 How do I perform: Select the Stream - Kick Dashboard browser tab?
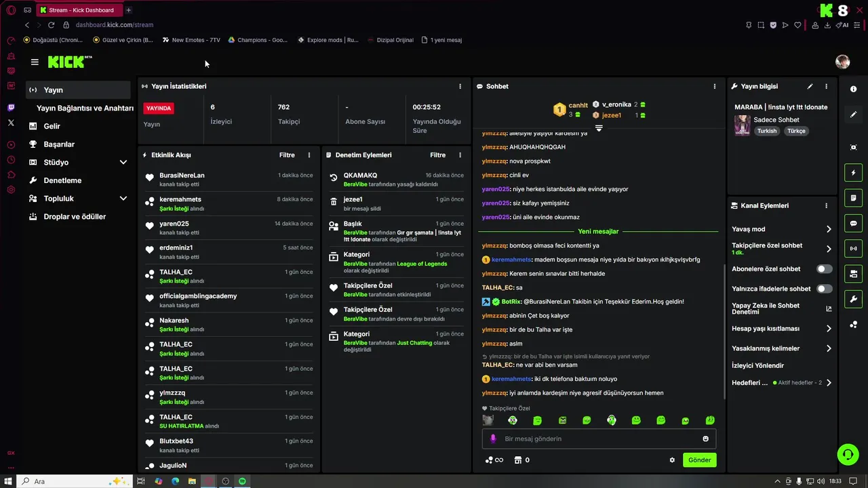pyautogui.click(x=79, y=10)
